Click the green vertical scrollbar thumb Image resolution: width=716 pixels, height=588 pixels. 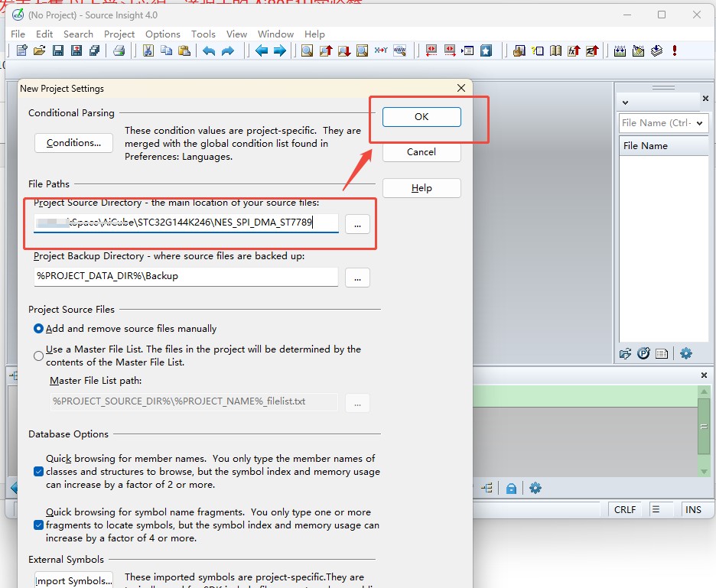coord(704,427)
